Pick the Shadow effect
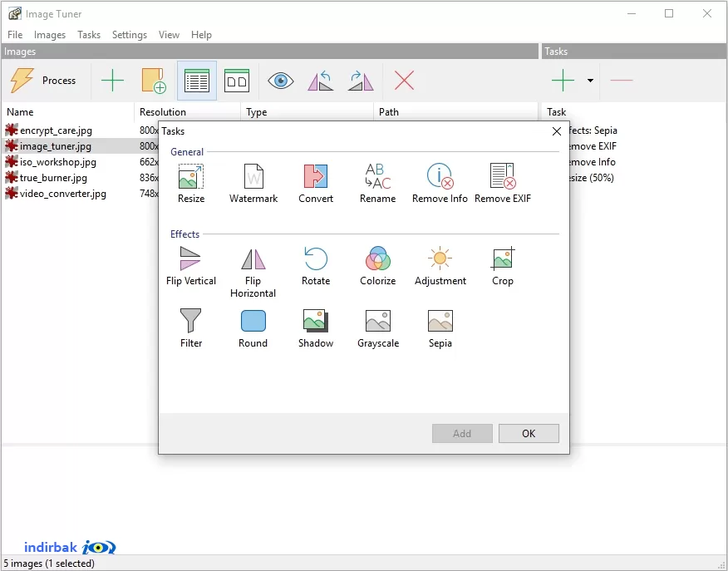Screen dimensions: 728x571 316,328
